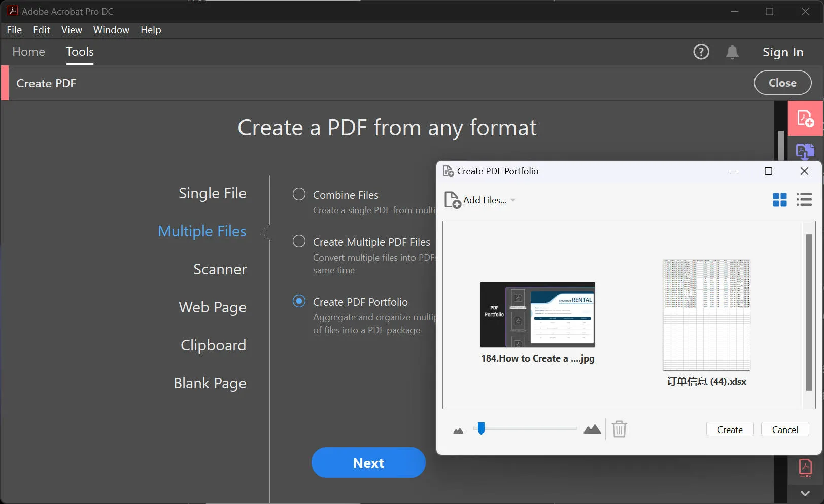824x504 pixels.
Task: Switch the portfolio dialog to thumbnail grid view
Action: 780,200
